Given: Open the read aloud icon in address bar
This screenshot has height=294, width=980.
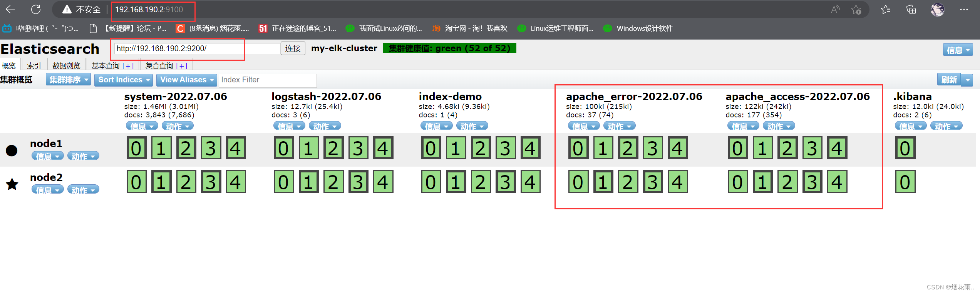Looking at the screenshot, I should pyautogui.click(x=835, y=9).
